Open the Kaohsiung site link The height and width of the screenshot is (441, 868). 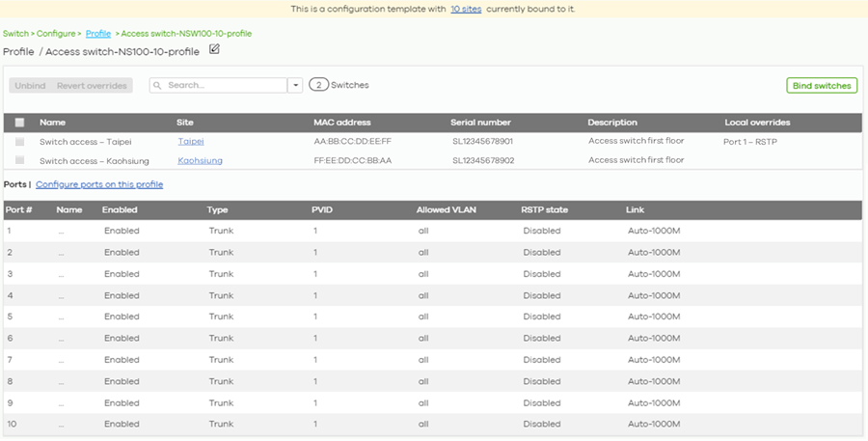[x=200, y=160]
